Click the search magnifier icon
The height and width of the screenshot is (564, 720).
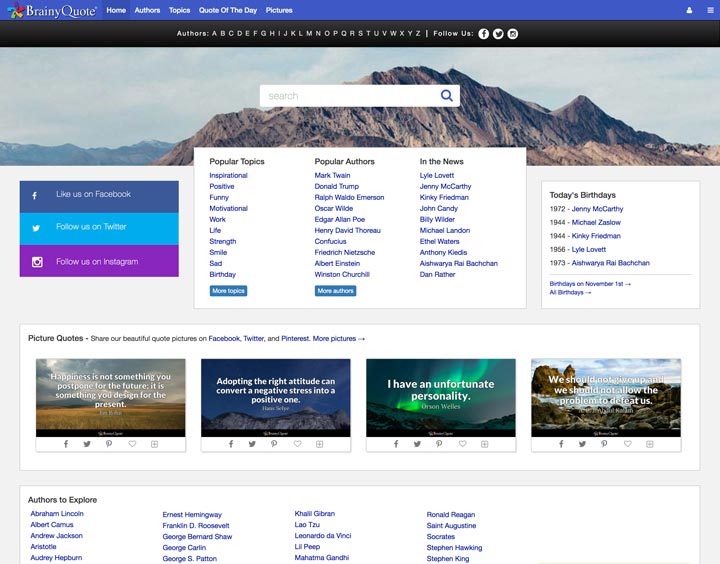point(447,96)
